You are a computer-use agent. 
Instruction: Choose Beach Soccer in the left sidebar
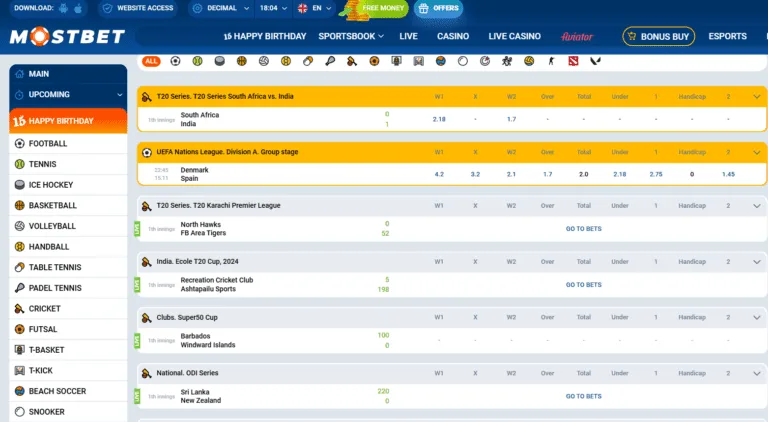click(59, 391)
